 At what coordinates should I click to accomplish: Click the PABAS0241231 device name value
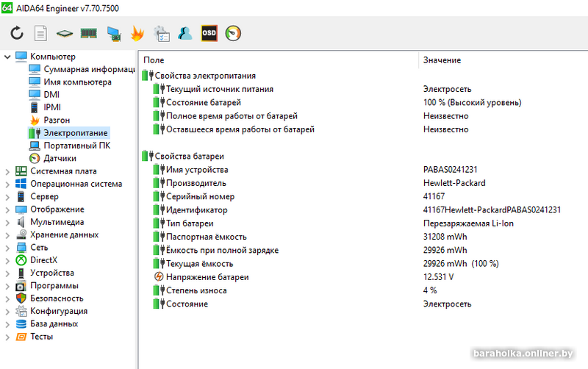(x=450, y=170)
